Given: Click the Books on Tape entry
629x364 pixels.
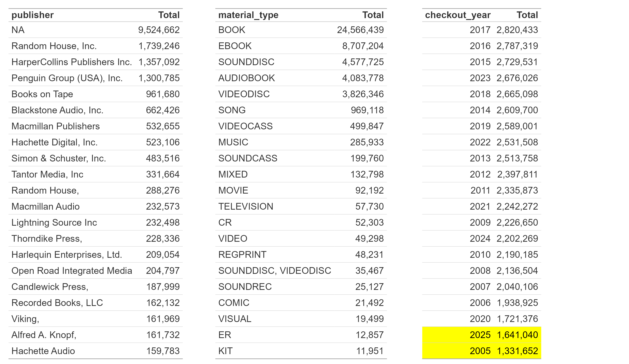Looking at the screenshot, I should 42,94.
